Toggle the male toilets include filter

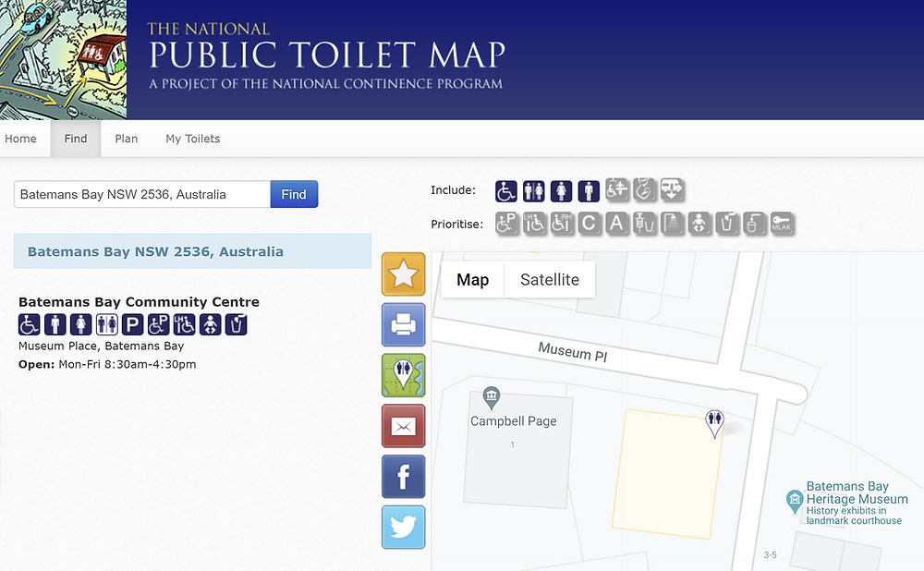click(x=589, y=191)
